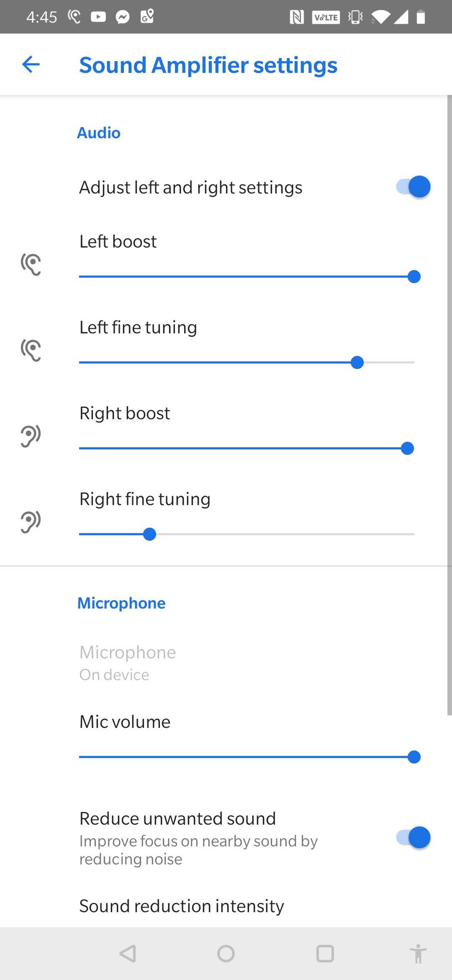Click the Left boost slider handle
The width and height of the screenshot is (452, 980).
pos(414,277)
